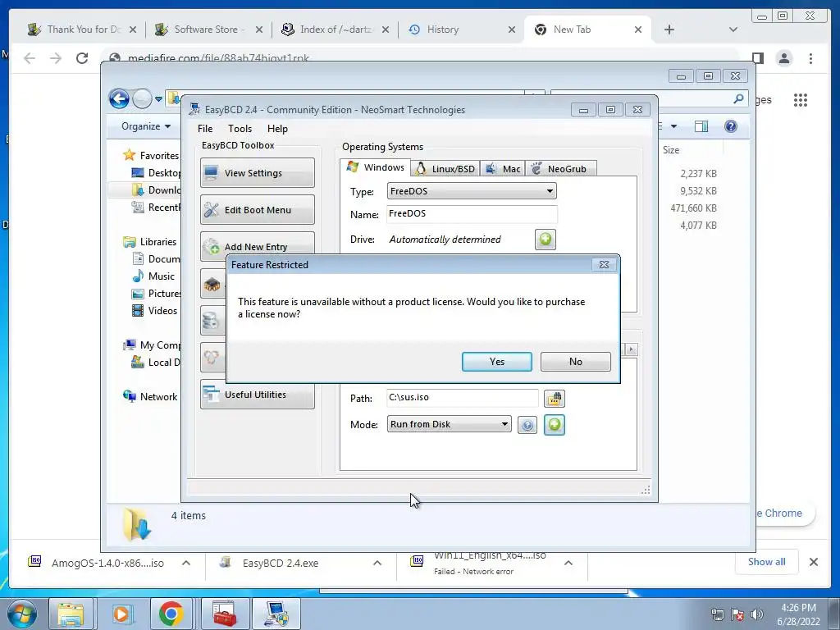Edit the Name field containing FreeDOS
Screen dimensions: 840x630
tap(472, 214)
